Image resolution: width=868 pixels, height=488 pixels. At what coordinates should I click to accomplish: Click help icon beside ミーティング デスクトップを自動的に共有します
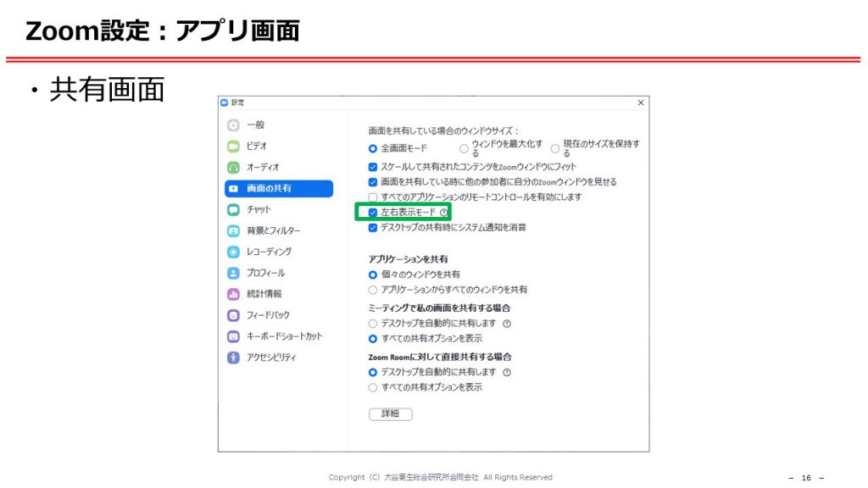click(507, 324)
